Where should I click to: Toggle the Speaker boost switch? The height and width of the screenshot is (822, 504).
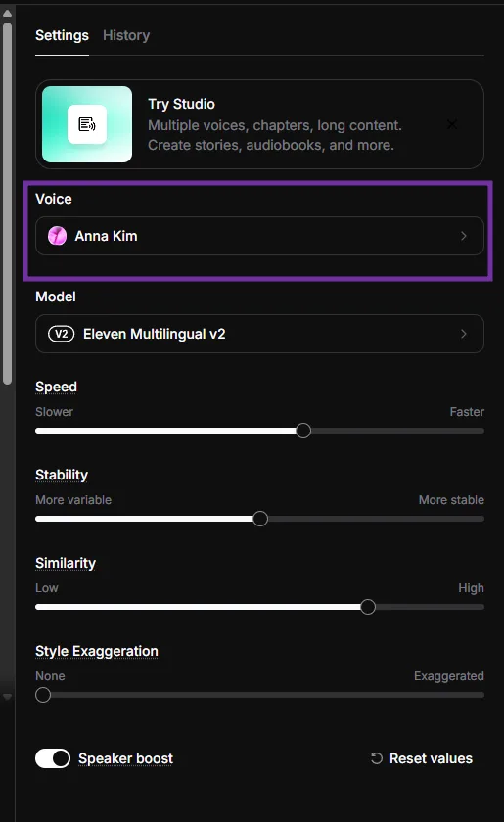point(53,758)
